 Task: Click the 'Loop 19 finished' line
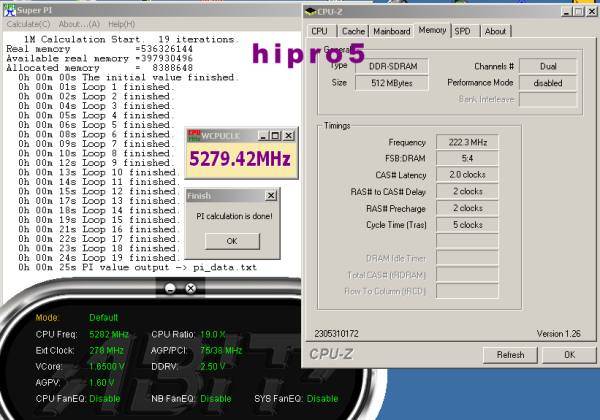[97, 258]
